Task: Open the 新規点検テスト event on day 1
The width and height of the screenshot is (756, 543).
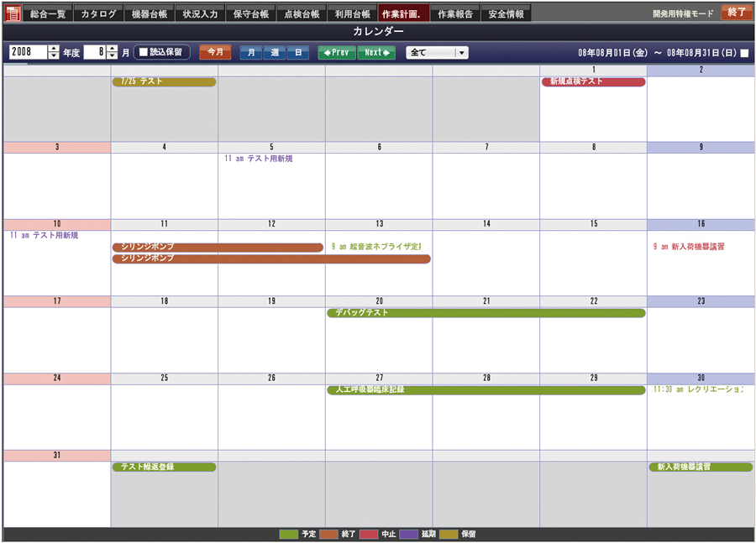Action: (594, 82)
